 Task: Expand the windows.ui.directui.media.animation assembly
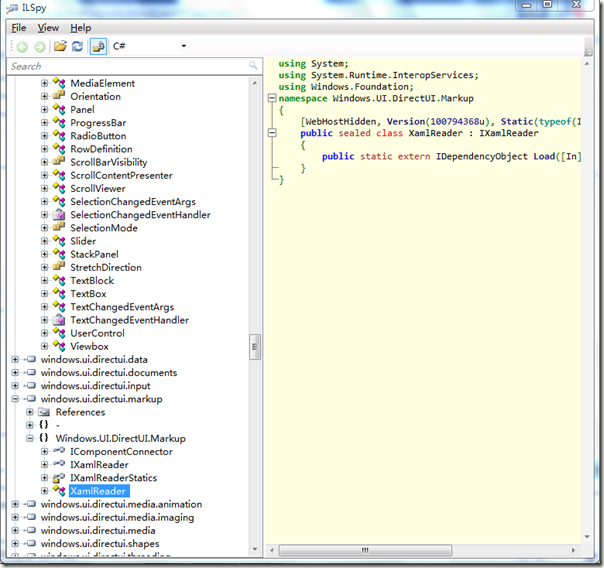pos(15,504)
